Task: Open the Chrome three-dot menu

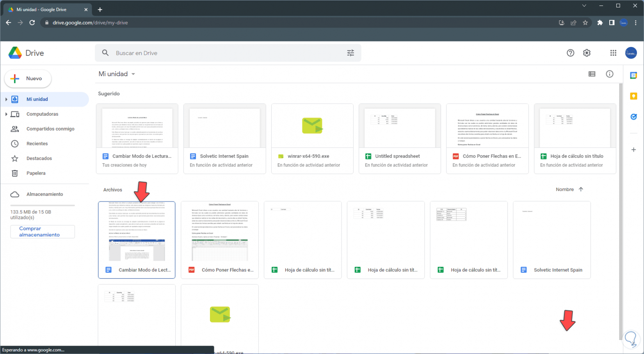Action: point(635,23)
